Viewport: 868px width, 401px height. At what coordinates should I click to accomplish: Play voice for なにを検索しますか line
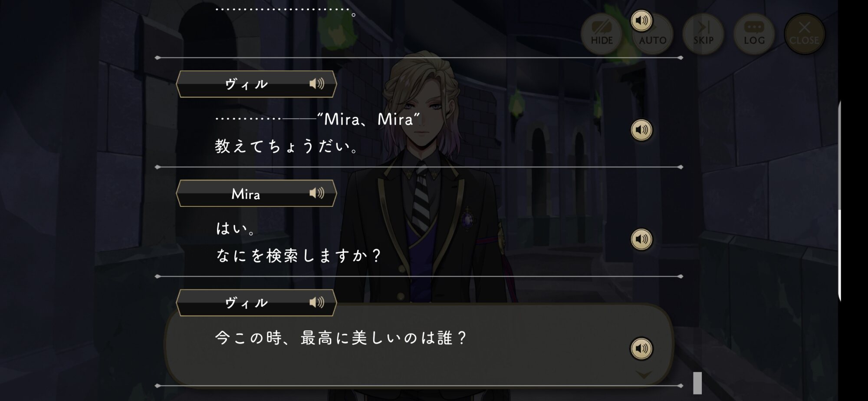click(641, 239)
